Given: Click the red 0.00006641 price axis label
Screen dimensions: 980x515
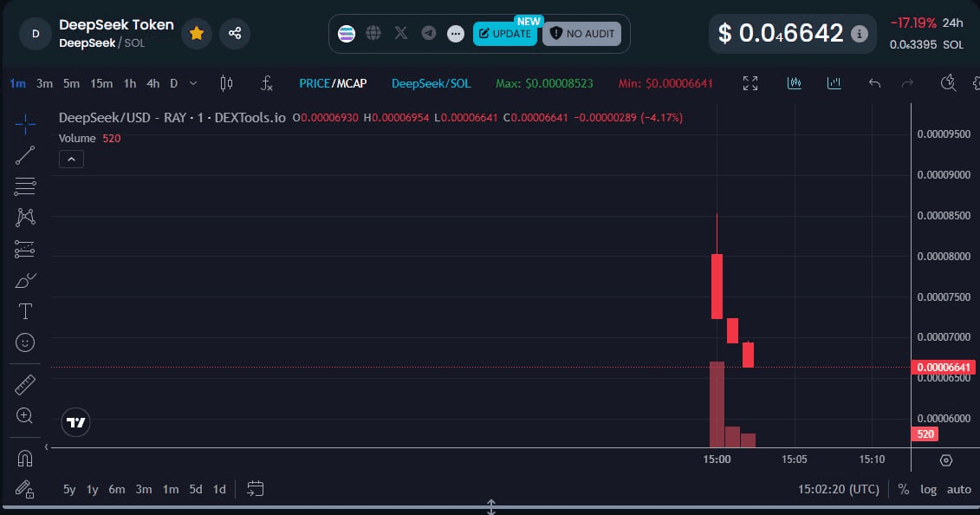Looking at the screenshot, I should click(943, 367).
